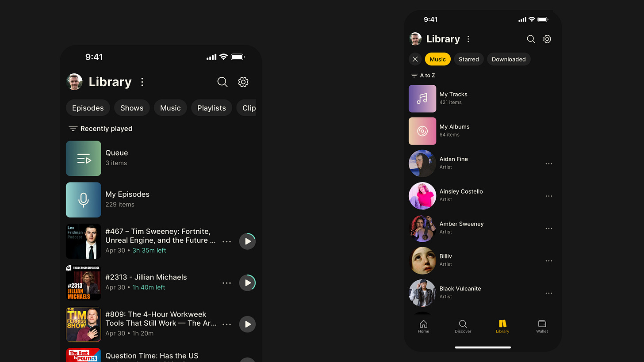644x362 pixels.
Task: Open Amber Sweeney artist photo
Action: pos(422,229)
